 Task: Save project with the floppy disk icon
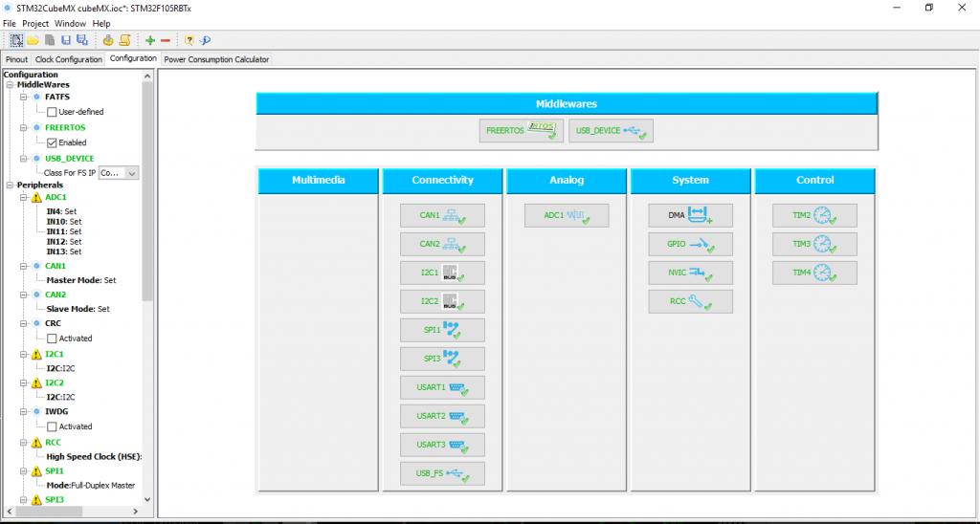coord(66,40)
